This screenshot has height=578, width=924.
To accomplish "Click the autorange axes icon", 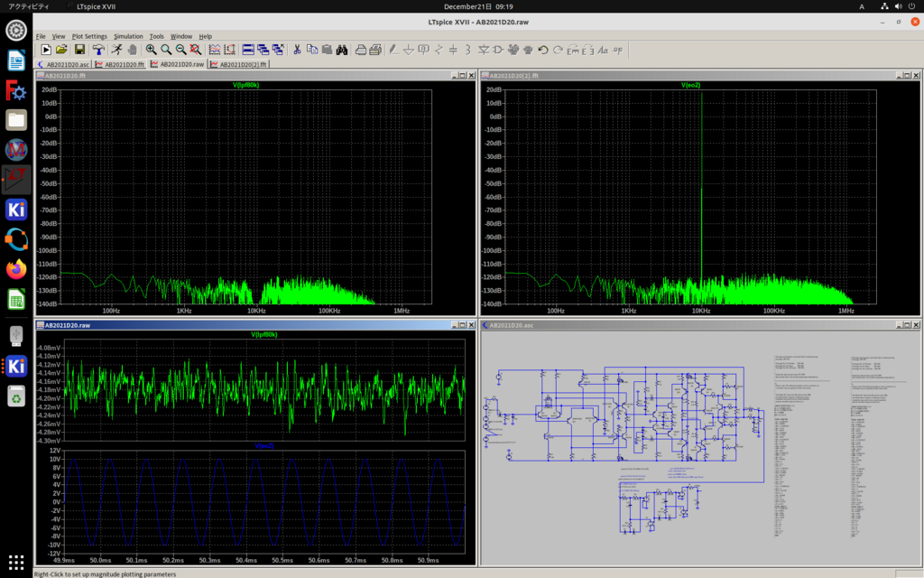I will pyautogui.click(x=230, y=51).
